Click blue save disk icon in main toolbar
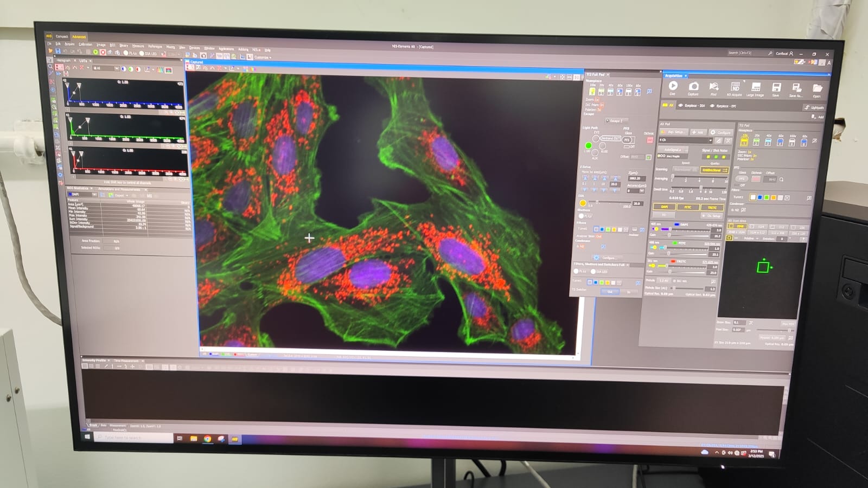 [x=58, y=51]
